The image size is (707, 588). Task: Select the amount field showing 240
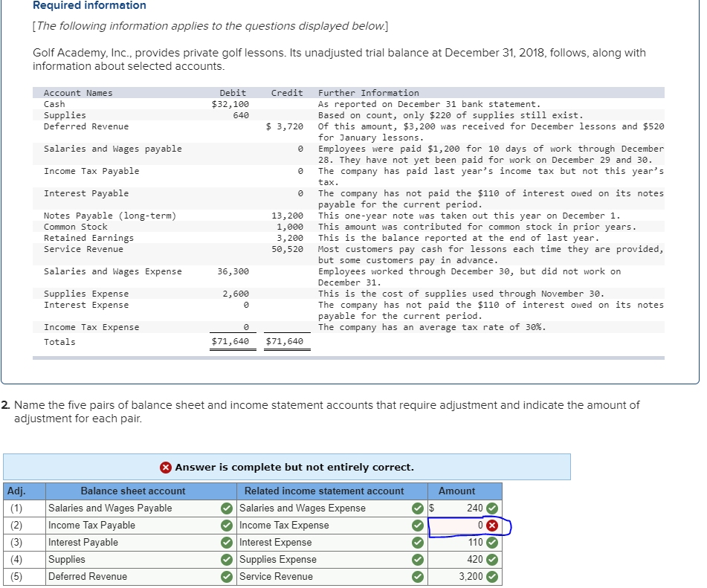click(x=465, y=508)
